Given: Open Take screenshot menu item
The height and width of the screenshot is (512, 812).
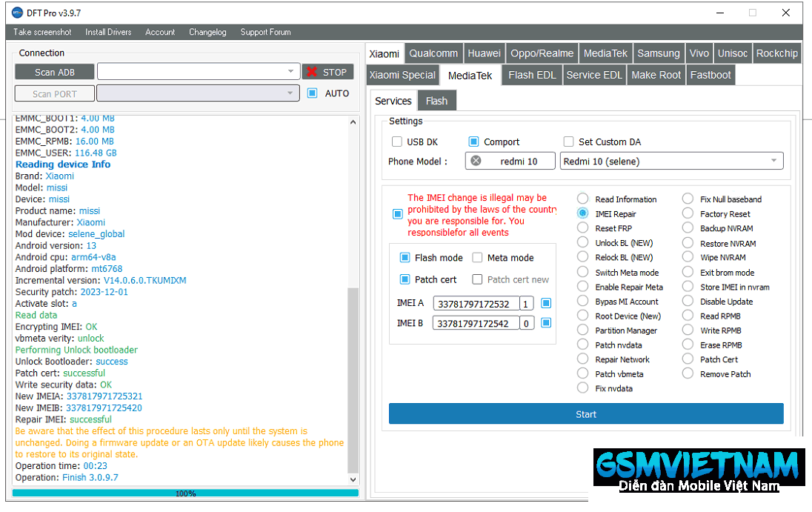Looking at the screenshot, I should [42, 32].
